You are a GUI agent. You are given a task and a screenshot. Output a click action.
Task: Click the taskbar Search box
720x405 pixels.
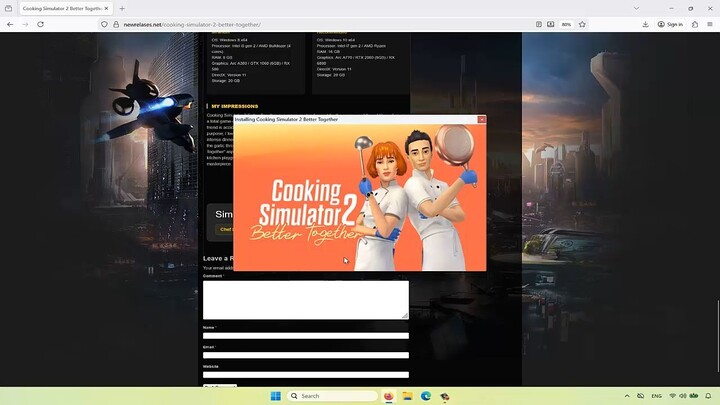click(x=332, y=396)
